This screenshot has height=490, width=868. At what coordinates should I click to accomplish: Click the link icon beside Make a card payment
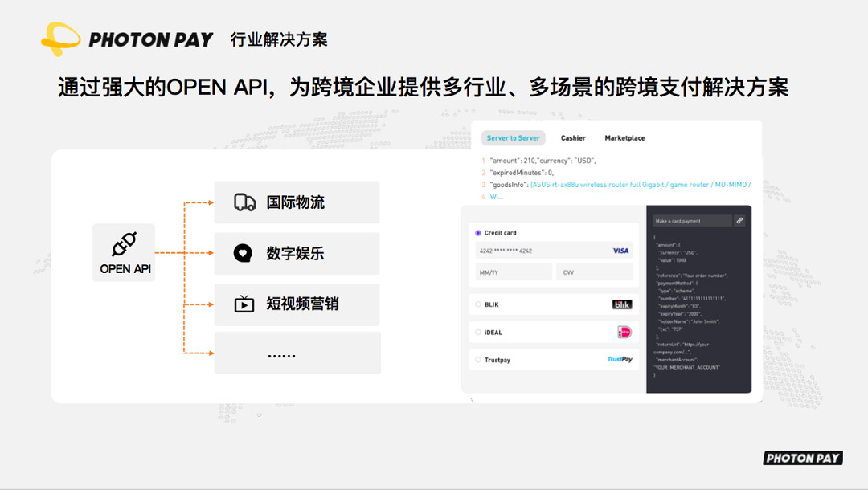coord(738,220)
